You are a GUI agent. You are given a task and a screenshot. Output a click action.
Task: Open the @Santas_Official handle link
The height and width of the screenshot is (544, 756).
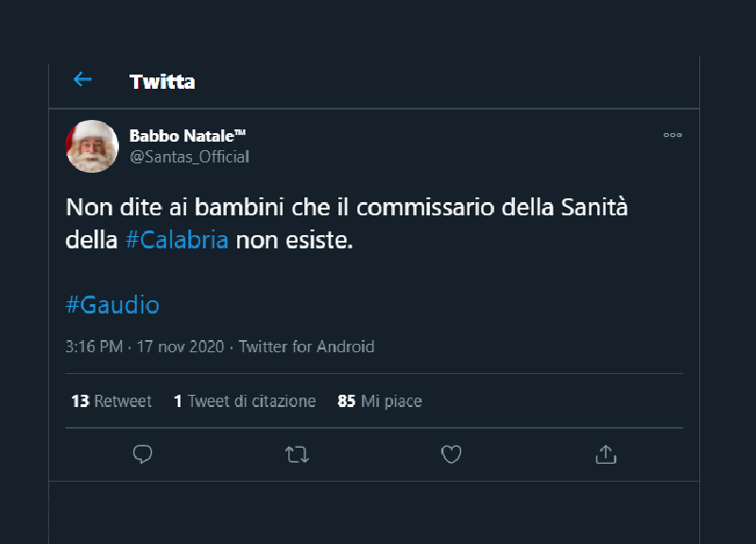[x=189, y=157]
